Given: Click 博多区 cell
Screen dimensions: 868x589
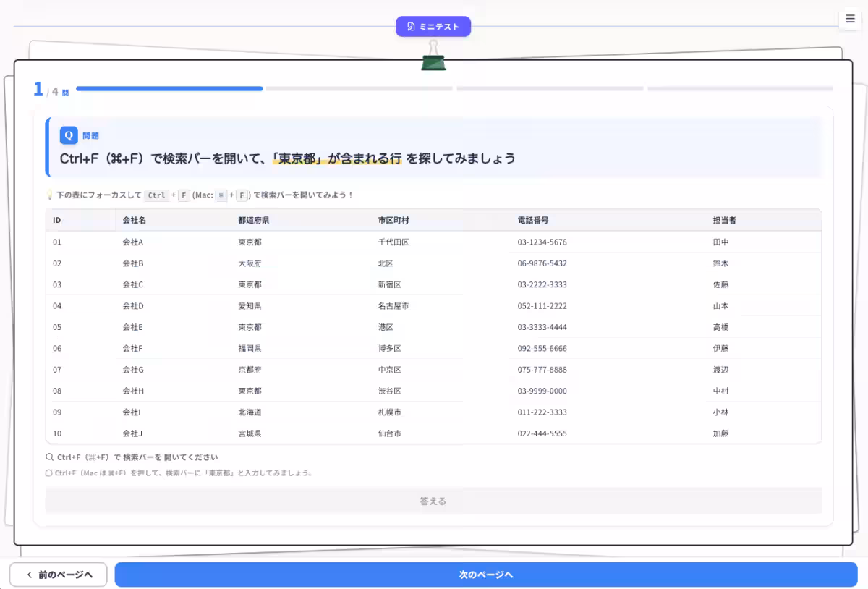Looking at the screenshot, I should pos(390,348).
